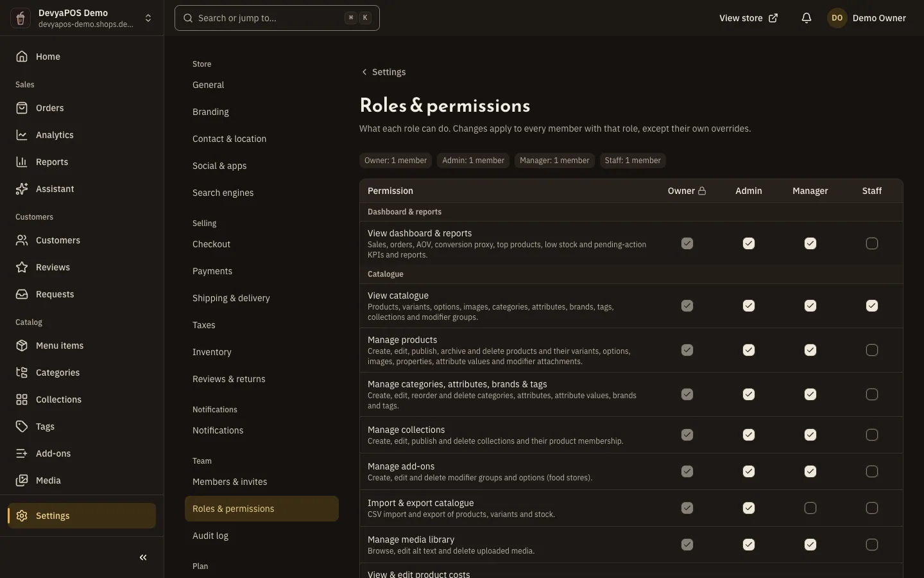924x578 pixels.
Task: Open the Demo Owner account menu
Action: point(867,18)
